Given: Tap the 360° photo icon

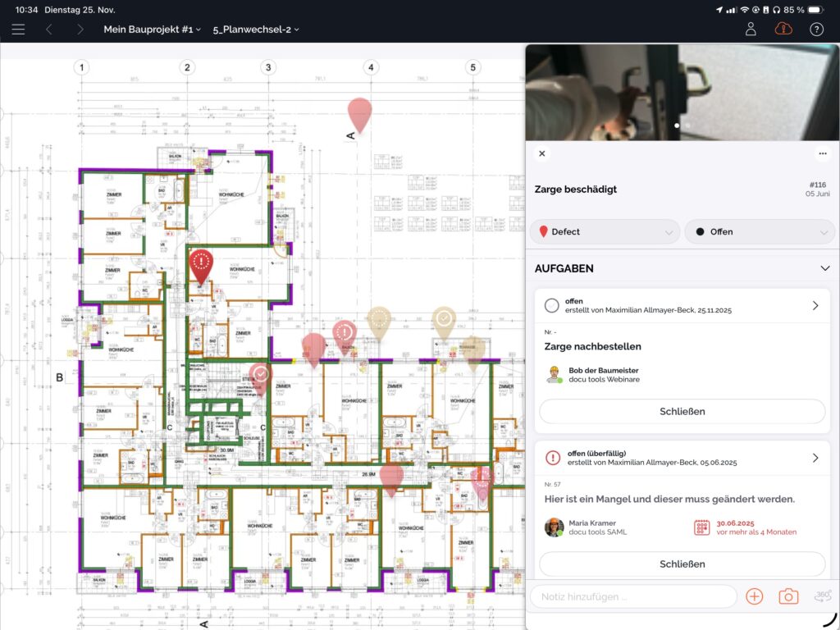Looking at the screenshot, I should click(x=822, y=596).
